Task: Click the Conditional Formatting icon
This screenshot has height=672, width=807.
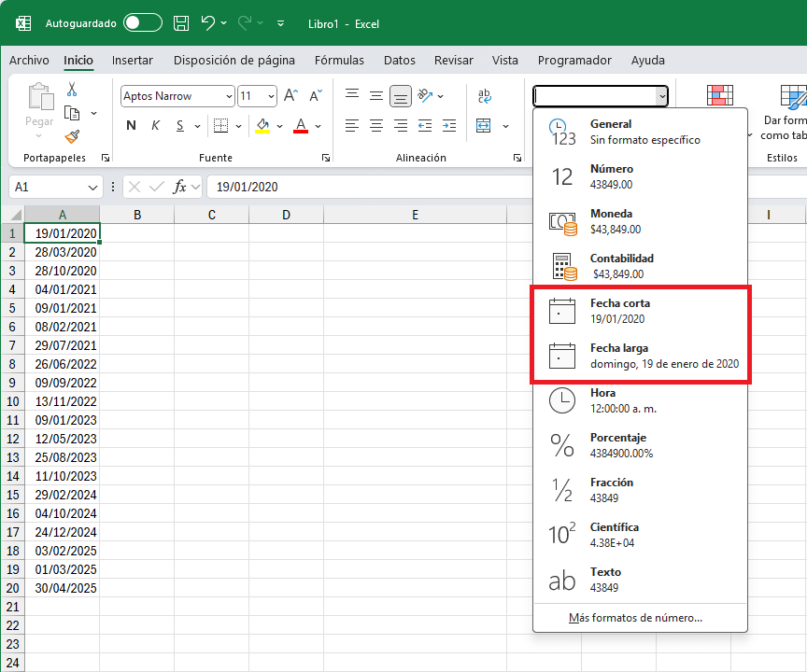Action: tap(719, 95)
